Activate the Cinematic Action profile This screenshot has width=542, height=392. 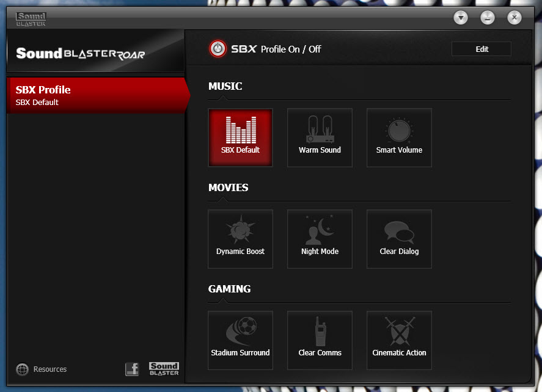399,340
